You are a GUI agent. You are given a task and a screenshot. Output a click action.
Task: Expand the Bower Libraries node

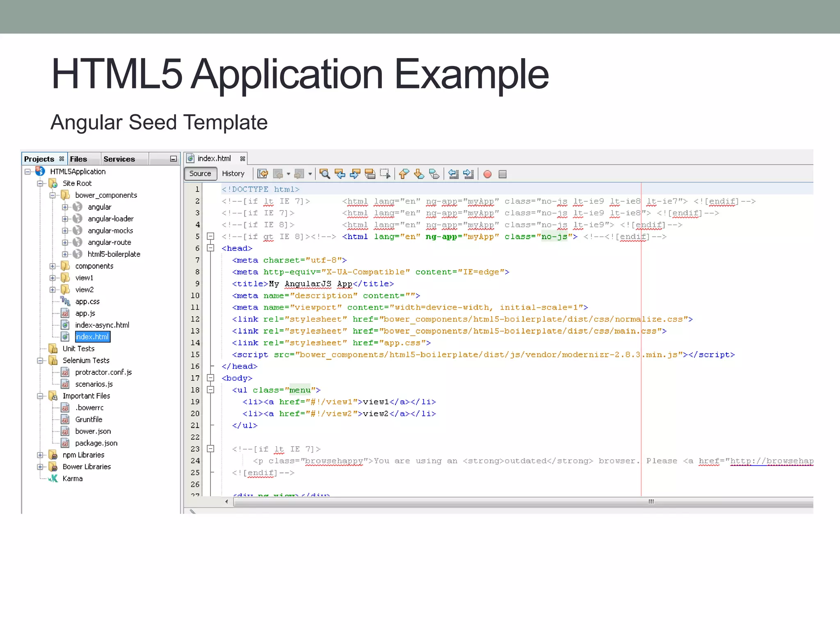(40, 467)
